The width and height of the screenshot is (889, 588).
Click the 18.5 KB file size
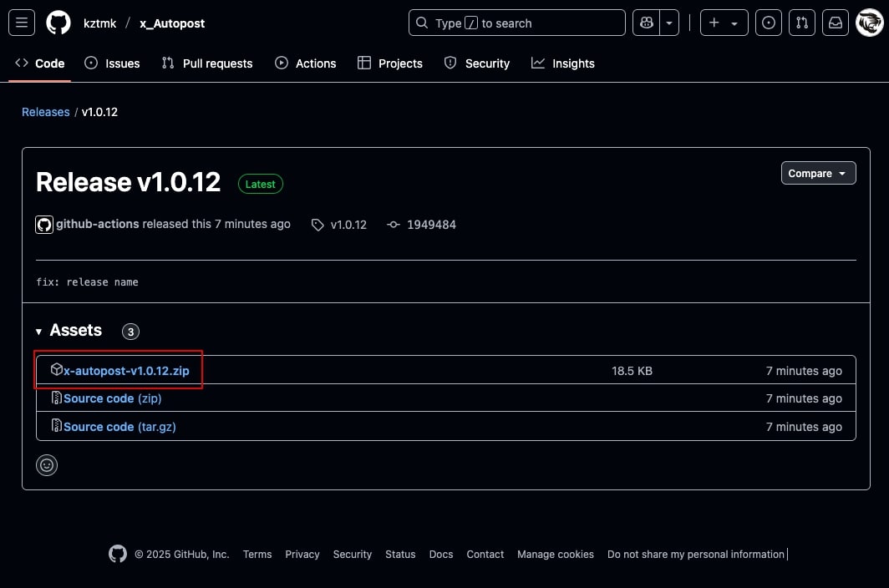tap(632, 371)
